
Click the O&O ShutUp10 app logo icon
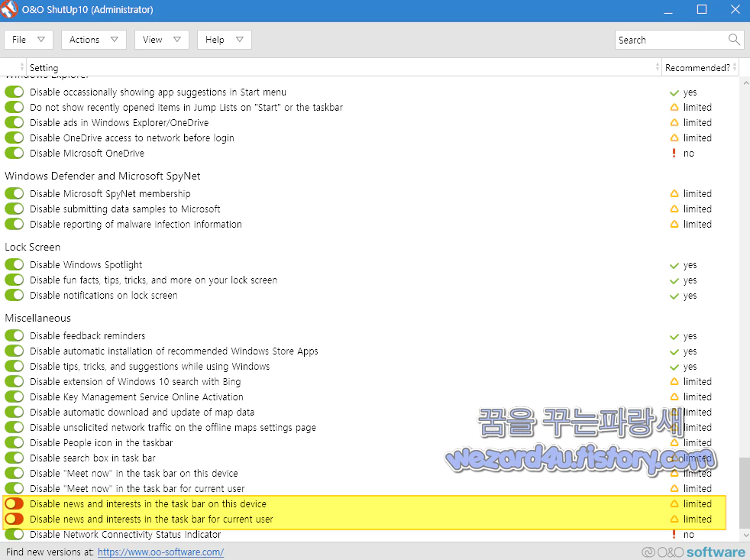tap(9, 10)
